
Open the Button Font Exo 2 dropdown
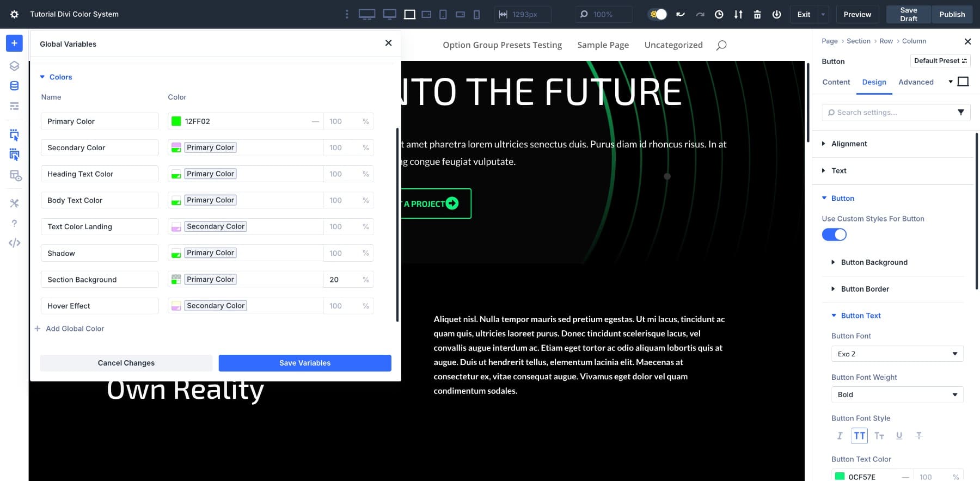(897, 354)
